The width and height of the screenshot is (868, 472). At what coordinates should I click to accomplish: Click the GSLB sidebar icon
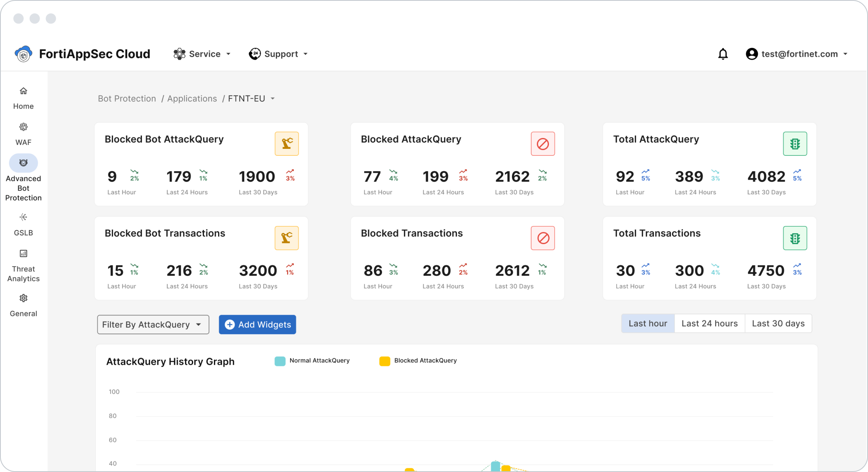23,217
